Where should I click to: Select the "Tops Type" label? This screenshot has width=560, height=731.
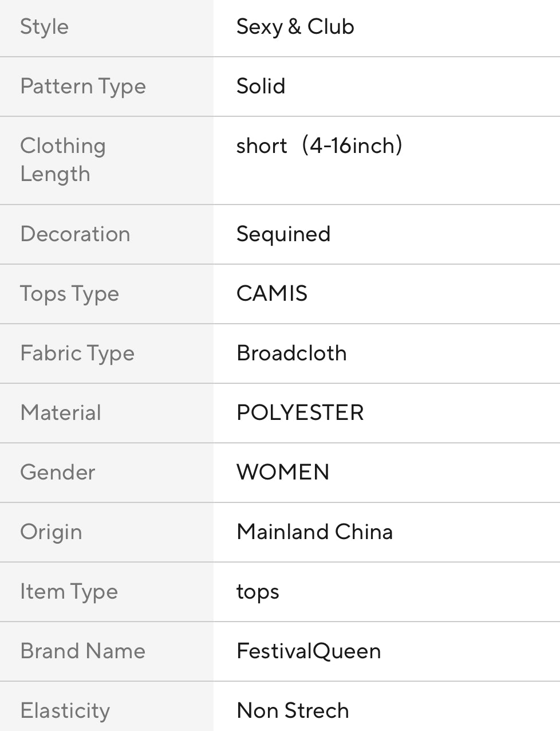point(69,294)
